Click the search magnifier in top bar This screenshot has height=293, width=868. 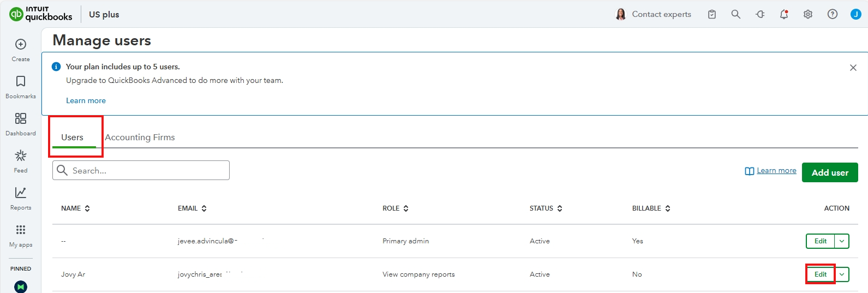(735, 14)
